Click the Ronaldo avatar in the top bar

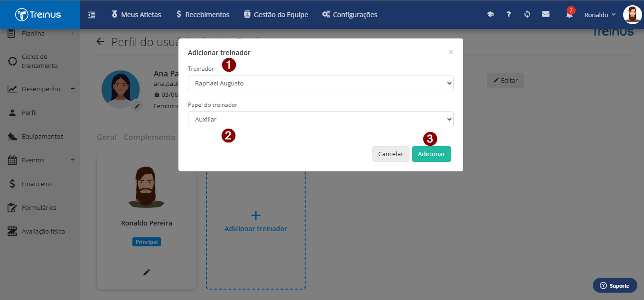[x=632, y=15]
